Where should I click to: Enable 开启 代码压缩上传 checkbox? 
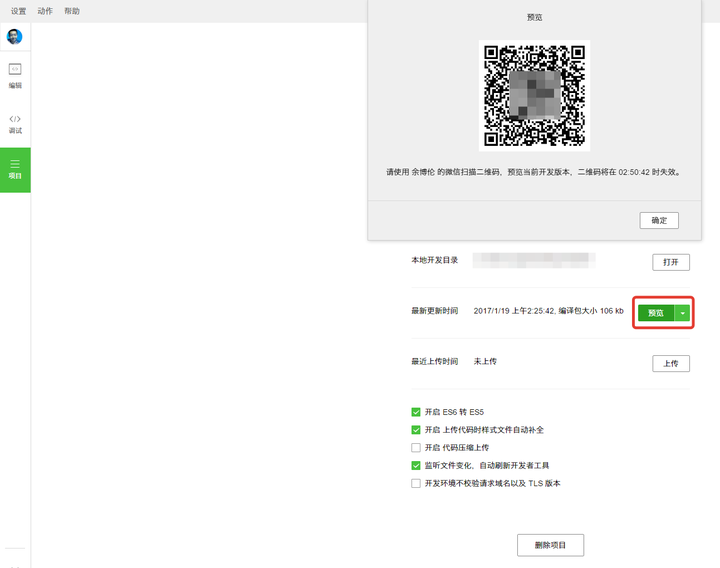click(x=416, y=447)
